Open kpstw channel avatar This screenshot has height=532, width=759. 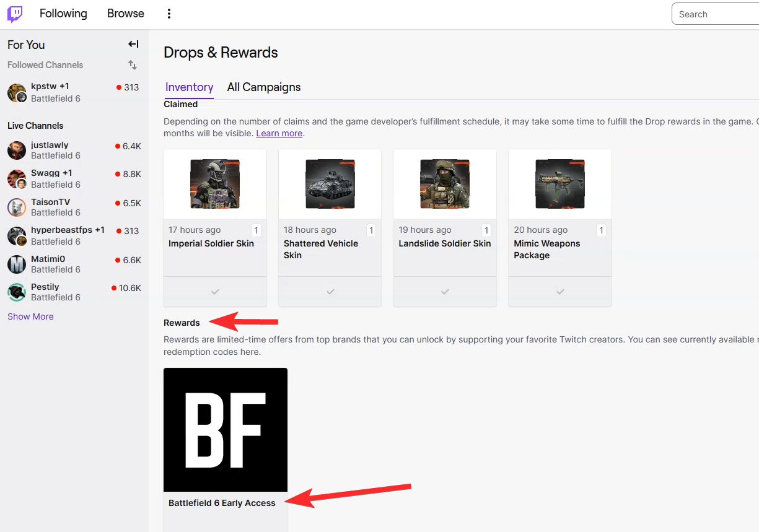click(17, 93)
